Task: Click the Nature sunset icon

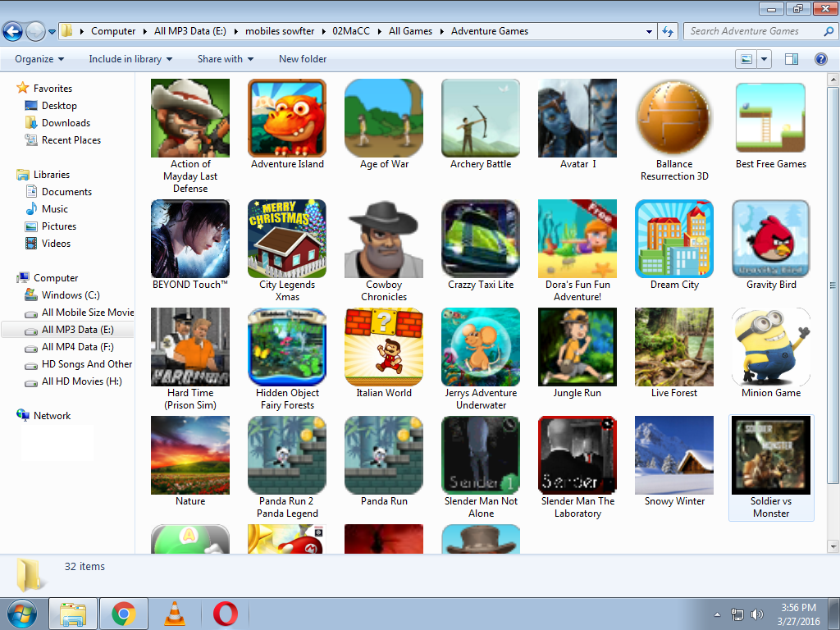Action: point(190,454)
